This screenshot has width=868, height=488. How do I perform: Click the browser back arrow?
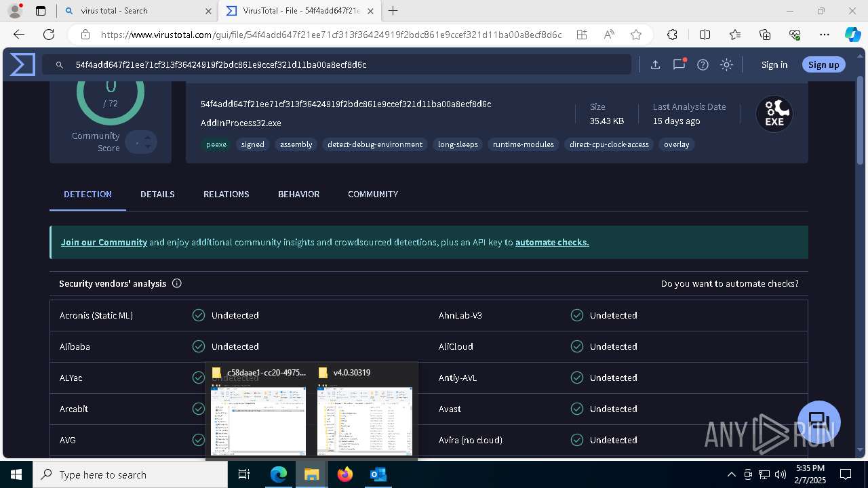[19, 35]
